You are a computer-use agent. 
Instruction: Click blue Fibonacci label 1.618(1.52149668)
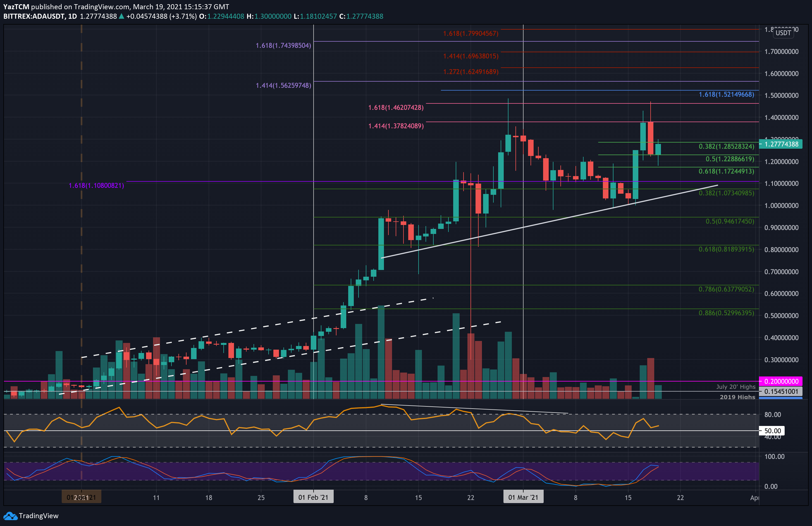(x=726, y=94)
